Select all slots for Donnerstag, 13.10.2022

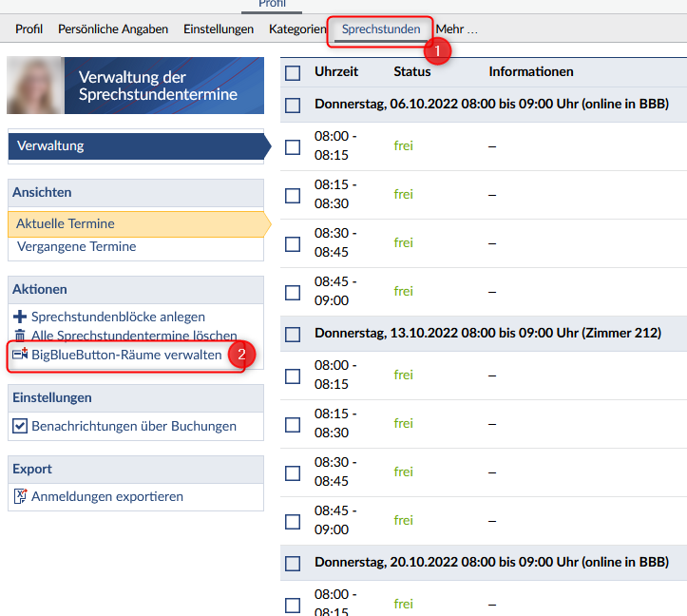pyautogui.click(x=293, y=335)
